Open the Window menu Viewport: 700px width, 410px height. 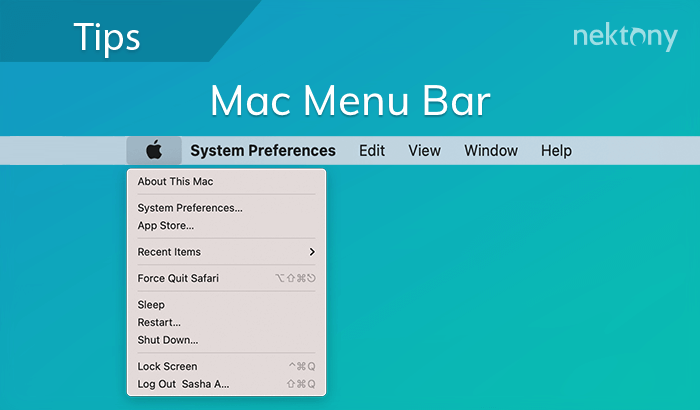point(491,151)
